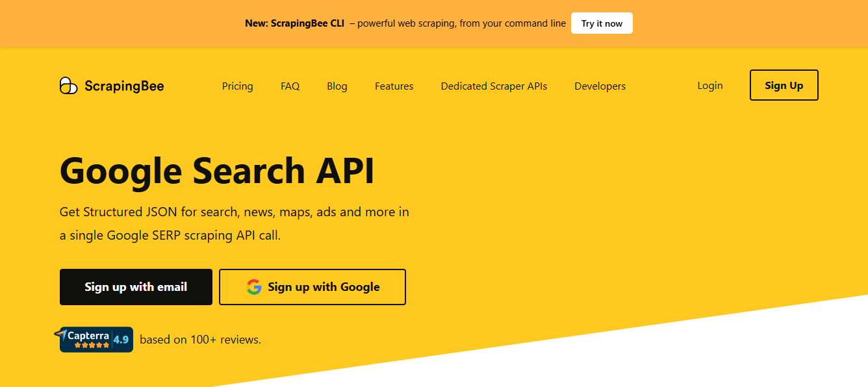Click the based on 100+ reviews text
This screenshot has width=868, height=387.
click(200, 340)
